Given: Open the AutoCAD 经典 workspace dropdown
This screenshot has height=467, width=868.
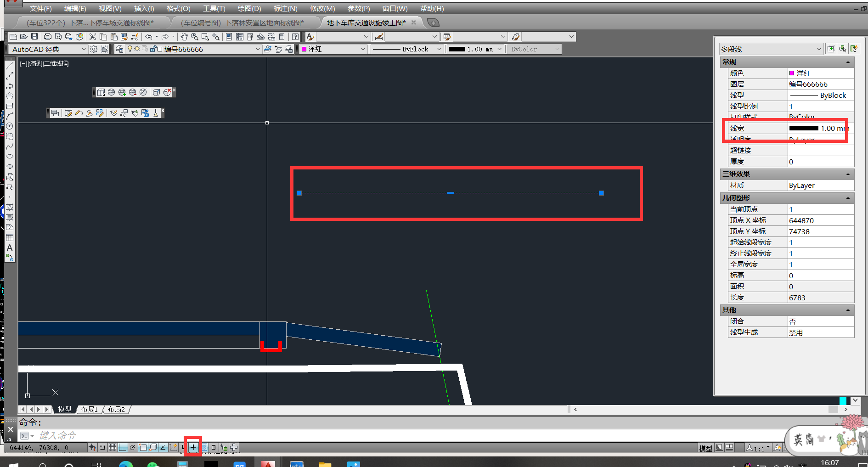Looking at the screenshot, I should click(48, 49).
